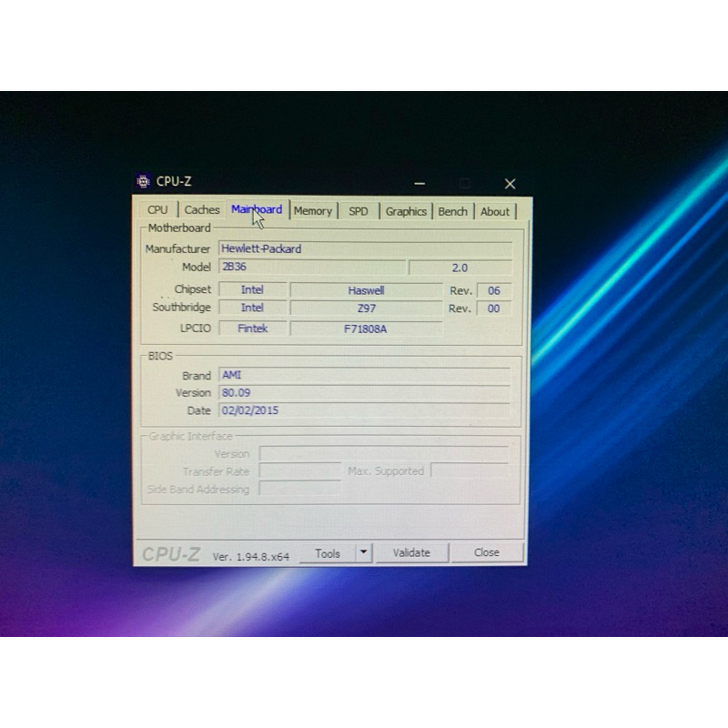Image resolution: width=728 pixels, height=728 pixels.
Task: Click the Manufacturer label
Action: (x=177, y=248)
